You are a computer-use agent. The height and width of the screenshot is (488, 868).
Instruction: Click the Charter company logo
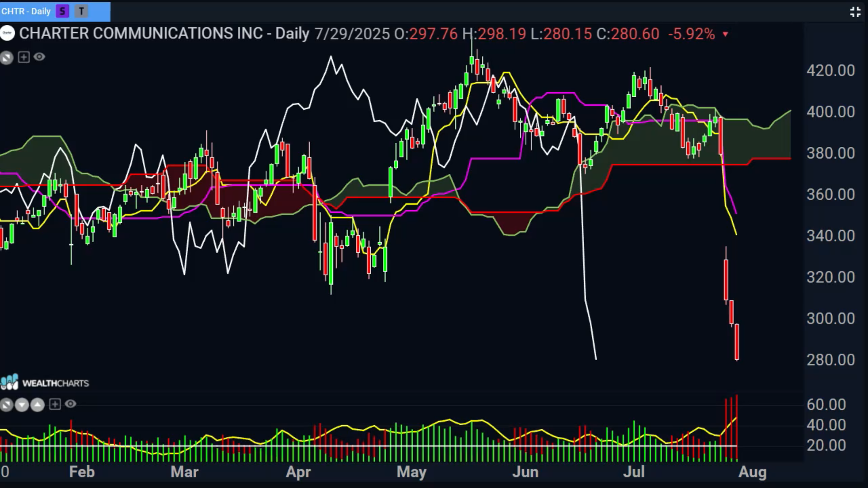pyautogui.click(x=7, y=33)
